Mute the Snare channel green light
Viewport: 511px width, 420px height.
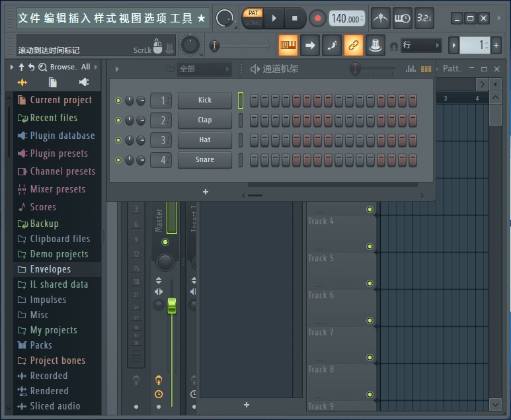click(x=118, y=160)
